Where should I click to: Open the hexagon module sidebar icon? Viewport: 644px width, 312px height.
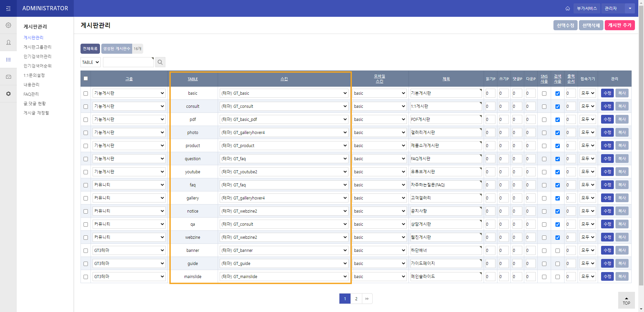click(x=8, y=94)
